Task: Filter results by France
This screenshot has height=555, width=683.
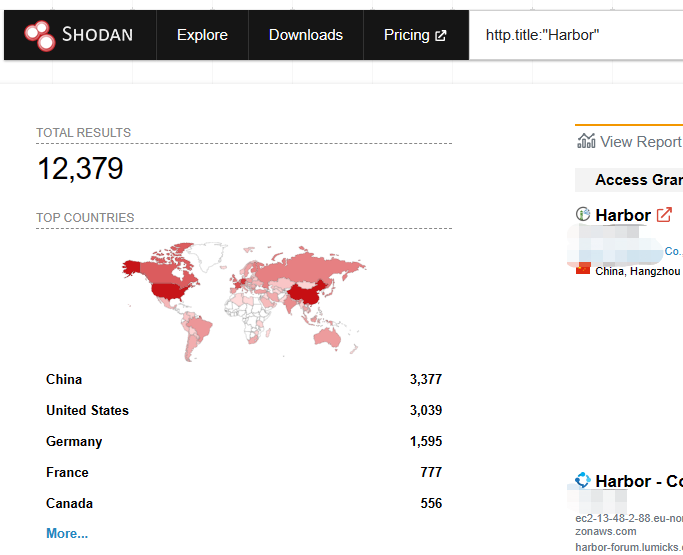Action: [x=68, y=472]
